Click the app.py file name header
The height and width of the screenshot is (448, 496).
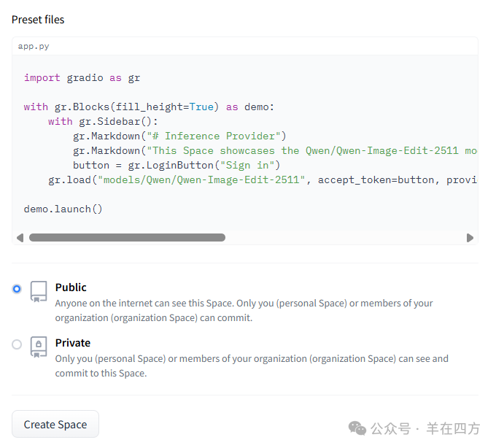coord(34,46)
